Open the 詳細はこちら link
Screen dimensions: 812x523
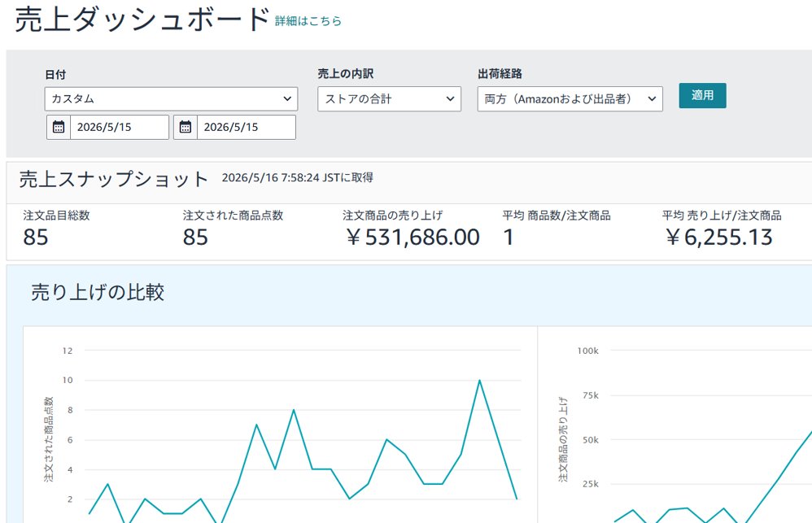[308, 20]
